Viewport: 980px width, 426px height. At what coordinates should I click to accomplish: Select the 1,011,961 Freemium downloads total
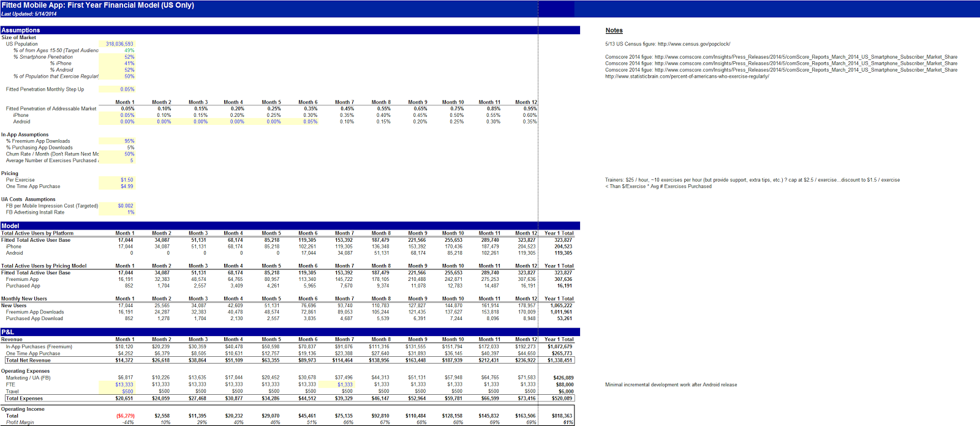point(561,312)
